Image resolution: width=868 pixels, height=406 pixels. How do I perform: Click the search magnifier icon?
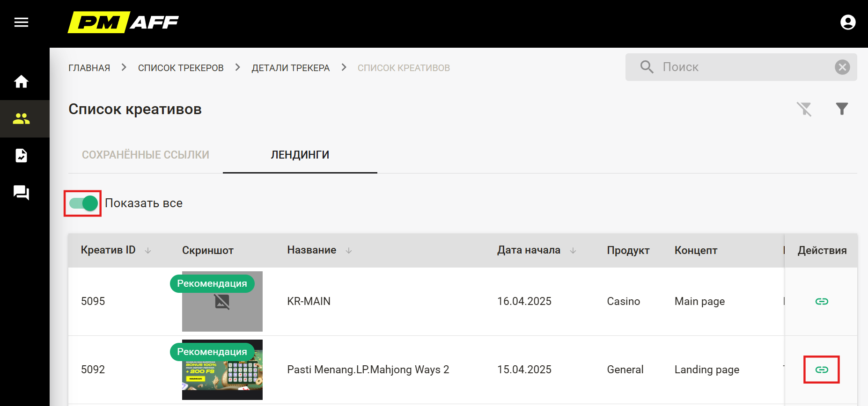647,67
